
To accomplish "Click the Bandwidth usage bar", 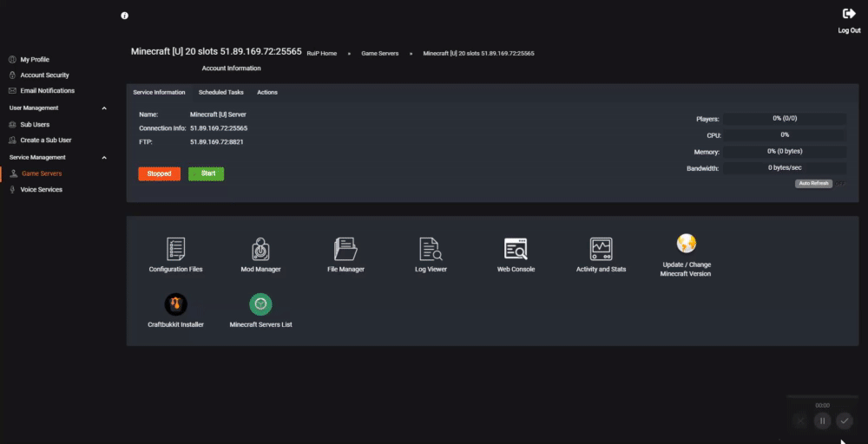I will click(785, 167).
